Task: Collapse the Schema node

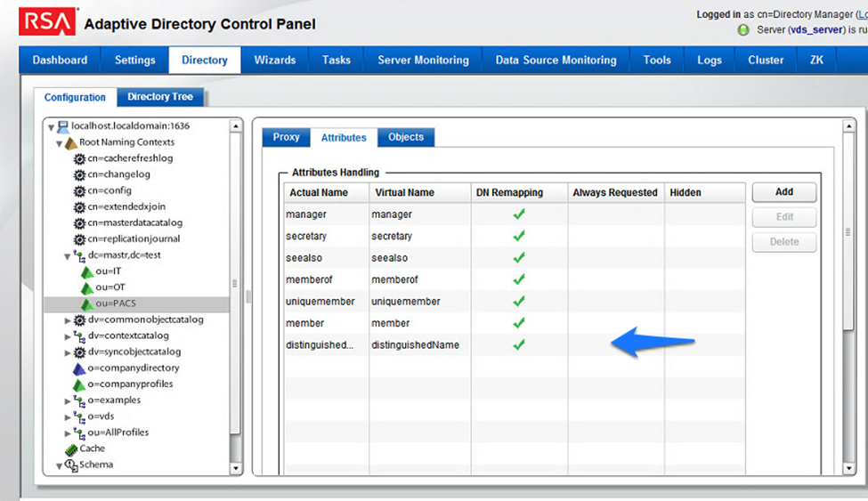Action: click(x=60, y=466)
